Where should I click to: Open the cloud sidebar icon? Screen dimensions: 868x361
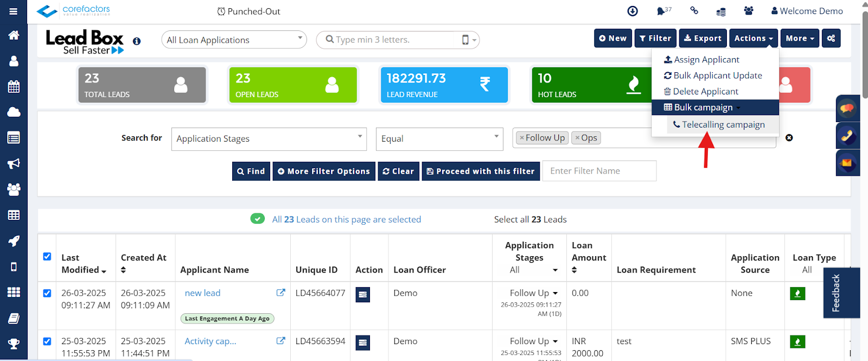(14, 112)
